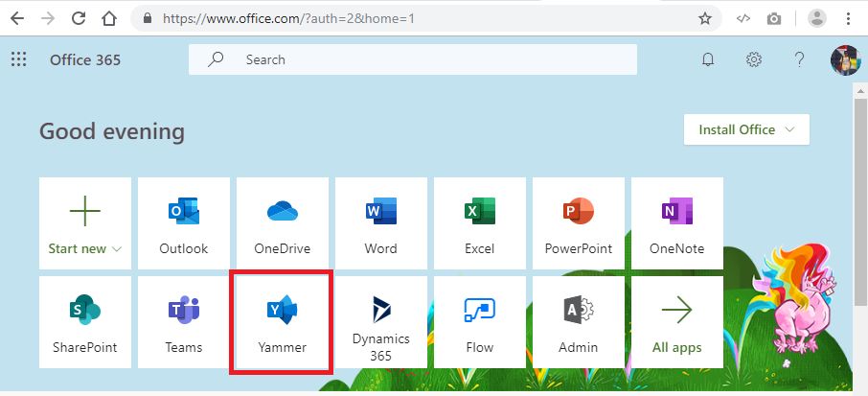Viewport: 868px width, 396px height.
Task: Open the help question mark
Action: pos(799,59)
